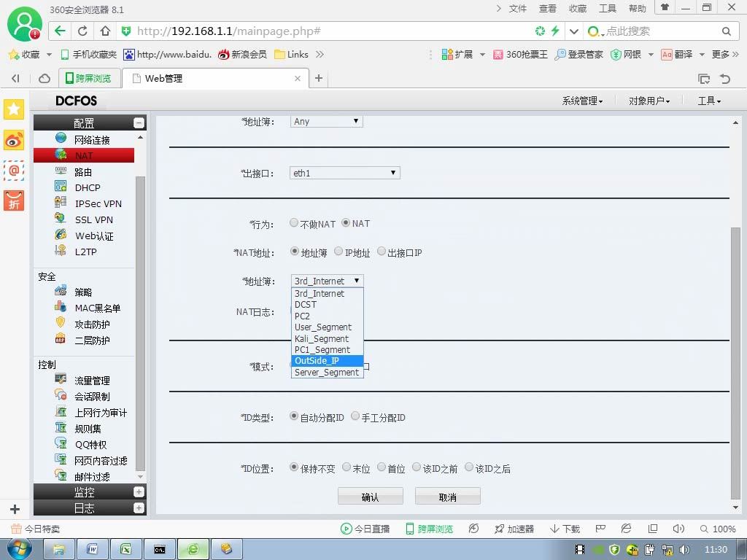Open the browser 文件 menu
This screenshot has width=747, height=560.
pyautogui.click(x=517, y=9)
